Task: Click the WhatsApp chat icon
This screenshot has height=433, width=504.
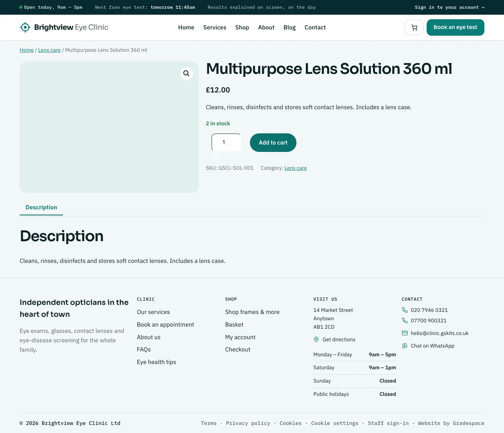Action: [405, 346]
